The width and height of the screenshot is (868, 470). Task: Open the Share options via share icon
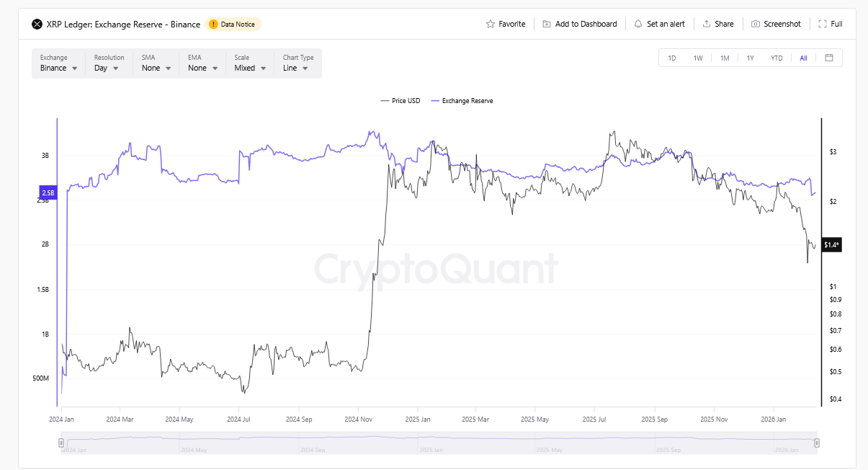(x=707, y=24)
